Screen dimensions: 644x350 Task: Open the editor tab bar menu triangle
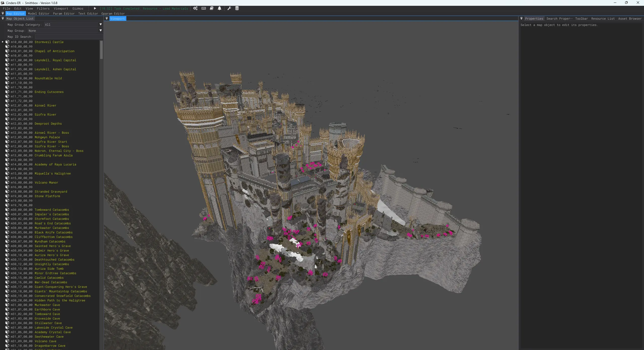[x=3, y=14]
